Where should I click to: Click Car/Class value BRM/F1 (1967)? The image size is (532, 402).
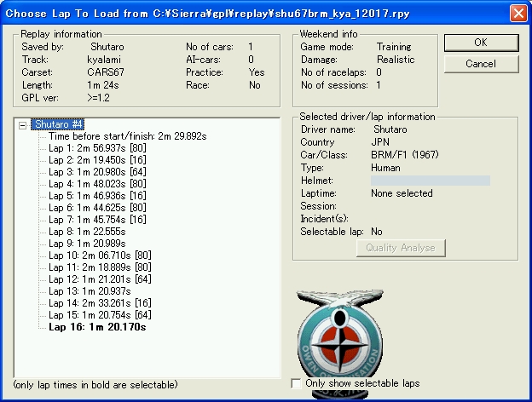405,155
